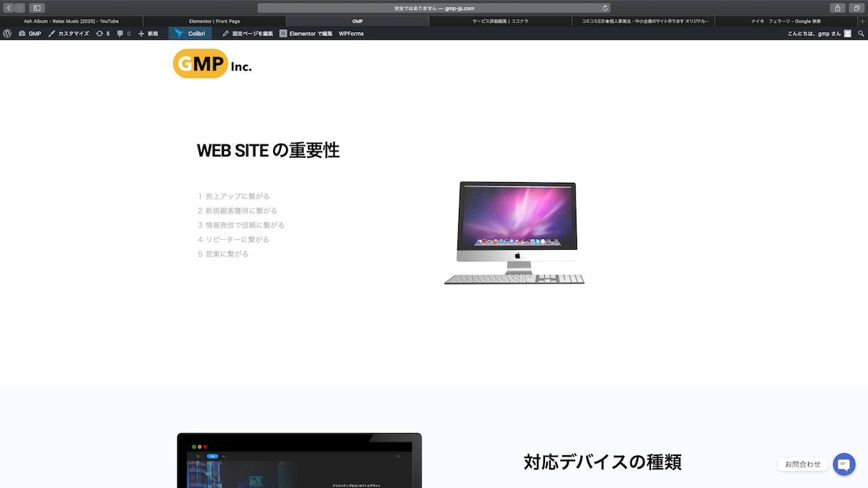
Task: Add a new tab with the plus icon
Action: (x=862, y=21)
